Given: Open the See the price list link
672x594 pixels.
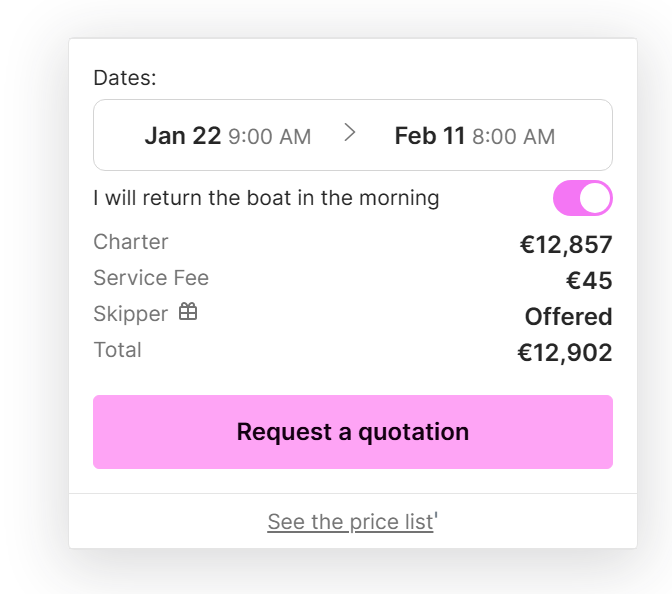Looking at the screenshot, I should click(350, 522).
